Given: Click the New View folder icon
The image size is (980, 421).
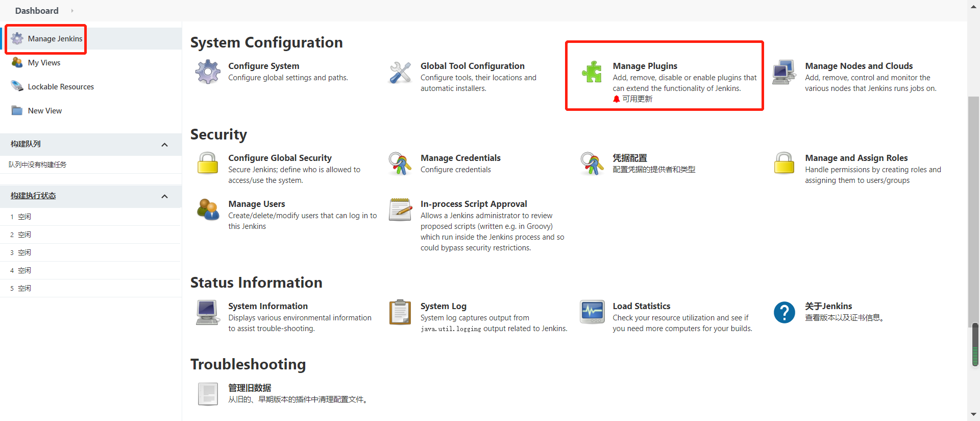Looking at the screenshot, I should 17,110.
